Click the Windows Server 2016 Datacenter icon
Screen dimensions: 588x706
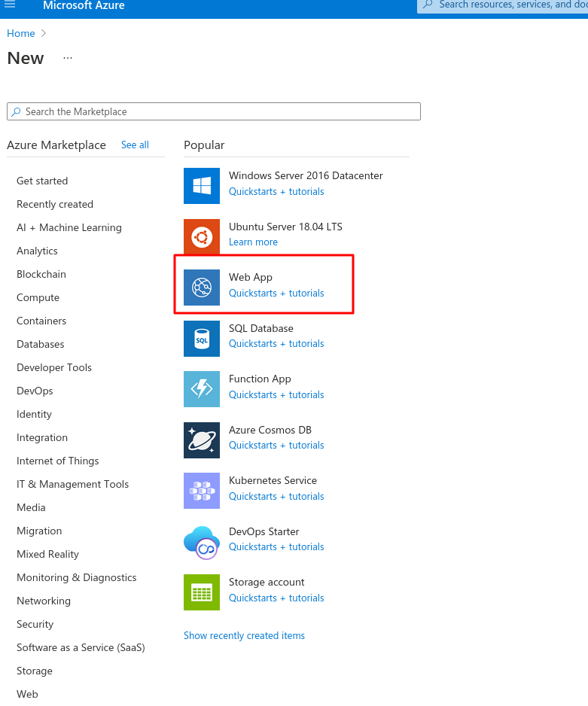[x=202, y=186]
